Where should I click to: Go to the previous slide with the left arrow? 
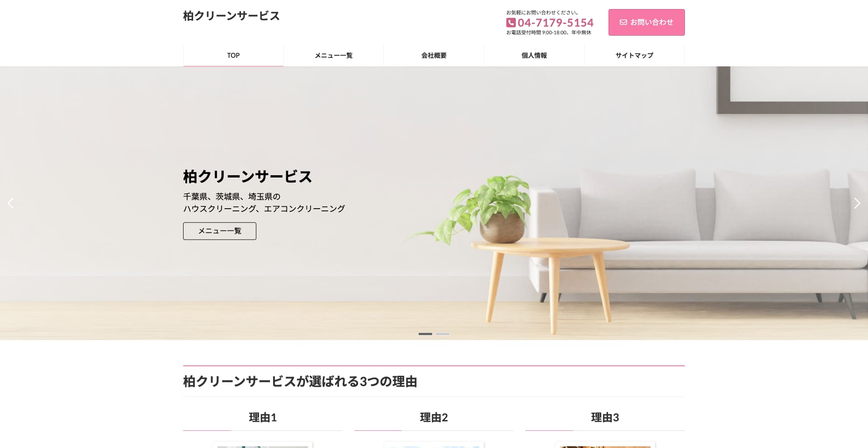pyautogui.click(x=11, y=203)
